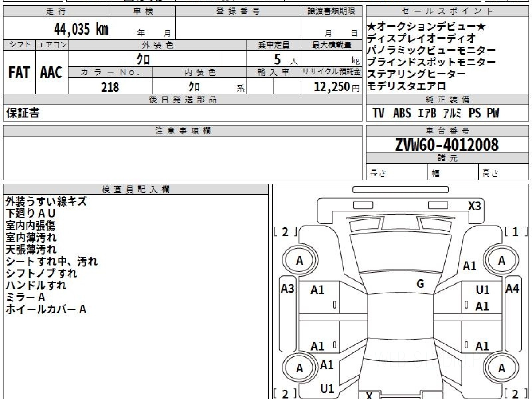532x399 pixels.
Task: Select クロ under the 外装色 header
Action: [x=143, y=59]
